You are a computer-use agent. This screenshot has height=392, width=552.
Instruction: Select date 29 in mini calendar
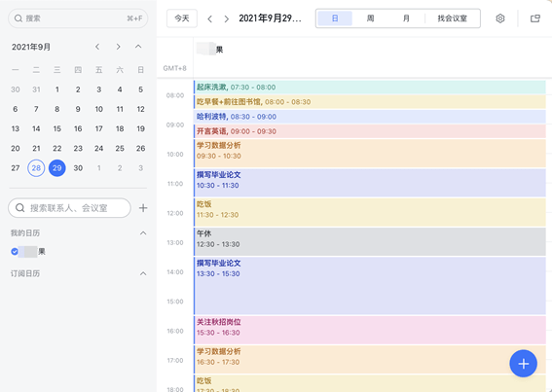point(57,168)
